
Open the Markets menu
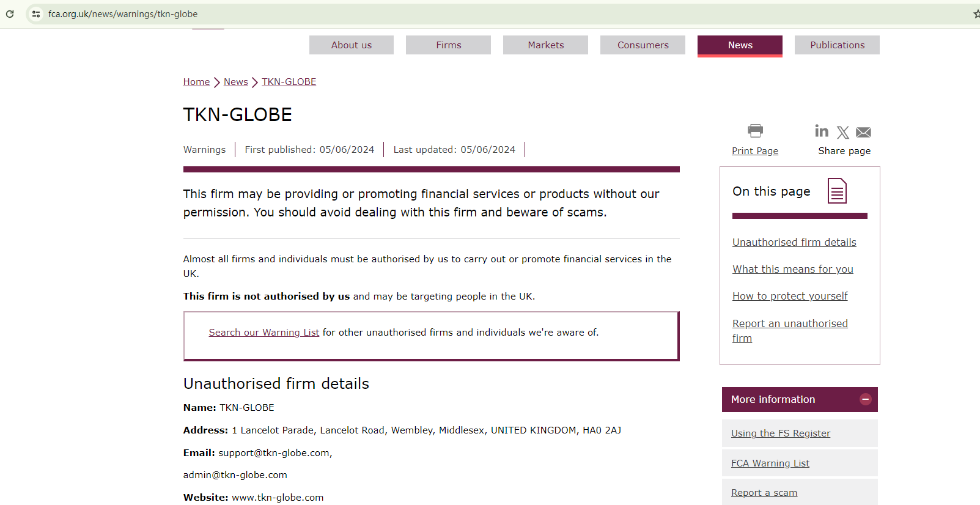(x=545, y=45)
